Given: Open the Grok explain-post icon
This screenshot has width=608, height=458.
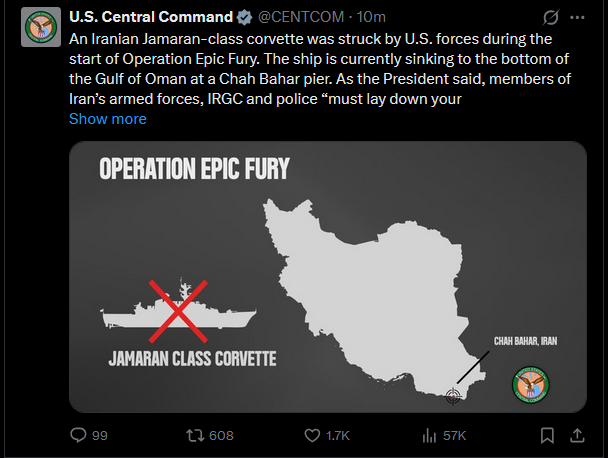Looking at the screenshot, I should pos(549,18).
